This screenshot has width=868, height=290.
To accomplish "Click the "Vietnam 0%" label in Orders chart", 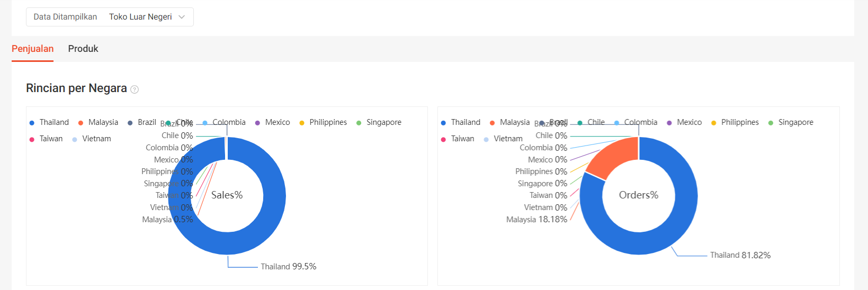I will [545, 207].
